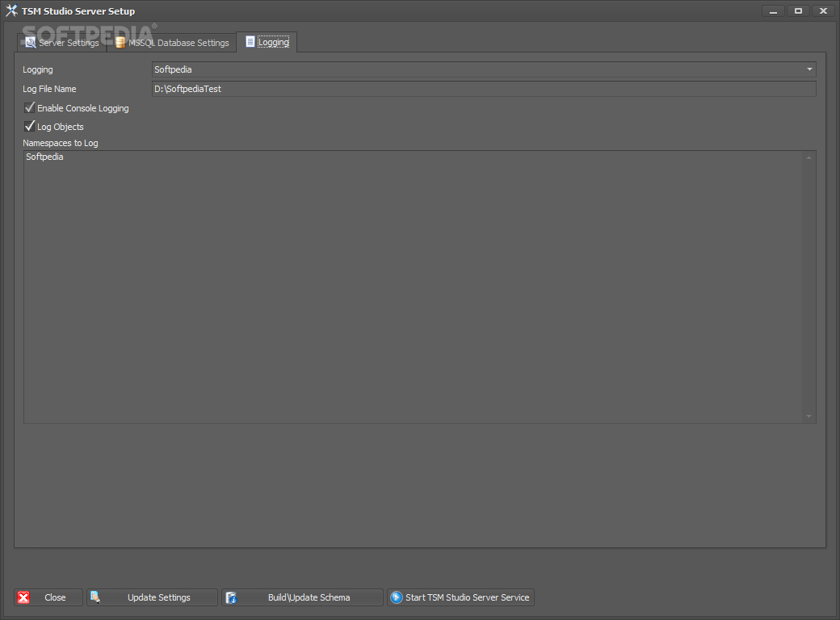Switch to MSSQL Database Settings tab
Screen dimensions: 840x620
[x=171, y=43]
